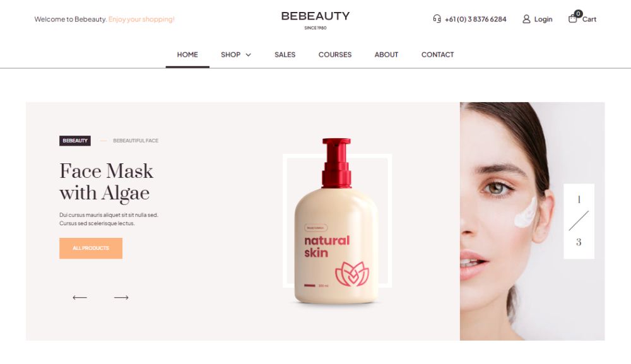Screen dimensions: 631x364
Task: Click the natural skin bottle image
Action: 336,221
